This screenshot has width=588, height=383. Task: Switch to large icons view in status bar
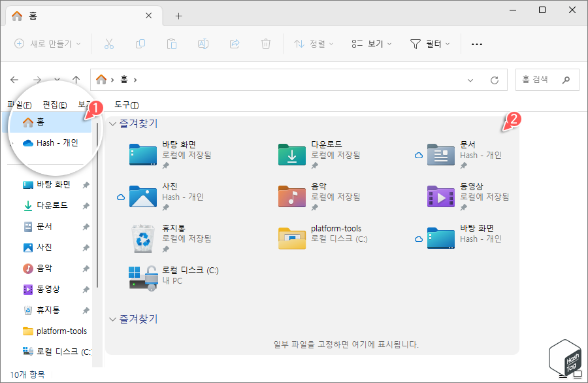(x=578, y=374)
